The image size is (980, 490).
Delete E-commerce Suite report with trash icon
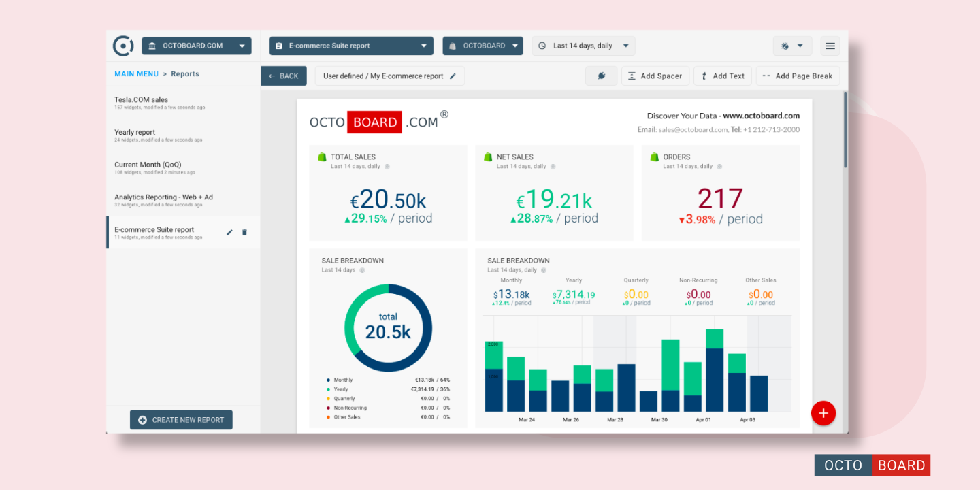tap(245, 233)
